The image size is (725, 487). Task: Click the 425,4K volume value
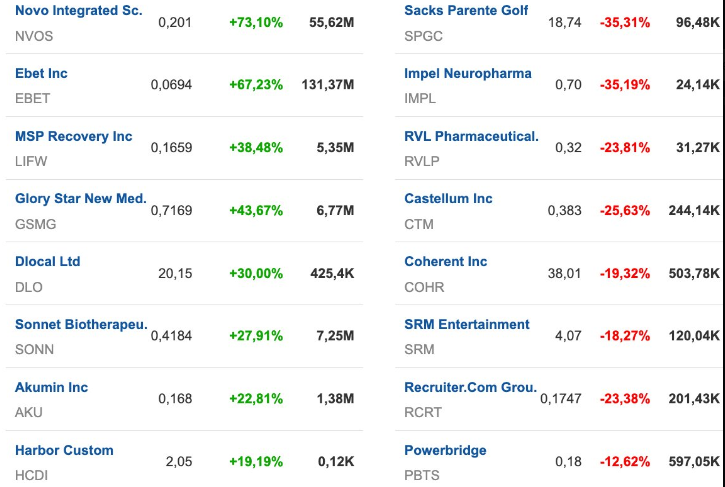point(332,274)
